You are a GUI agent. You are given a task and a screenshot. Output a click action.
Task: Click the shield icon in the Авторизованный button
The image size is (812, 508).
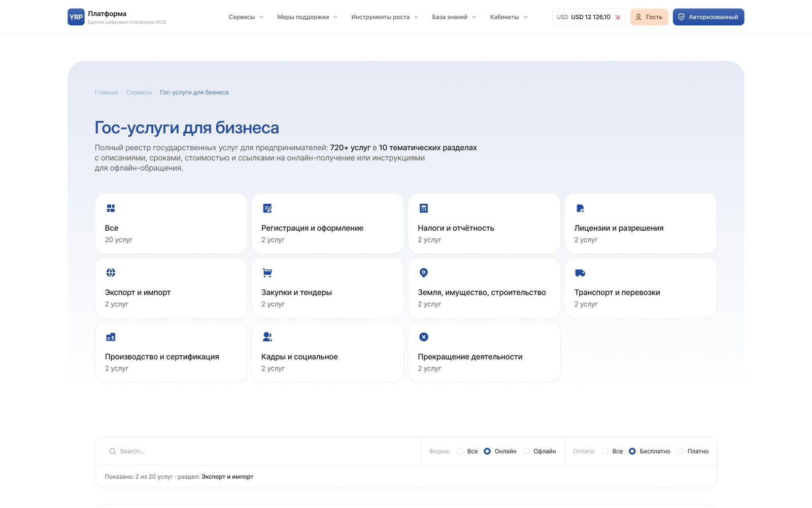coord(682,17)
